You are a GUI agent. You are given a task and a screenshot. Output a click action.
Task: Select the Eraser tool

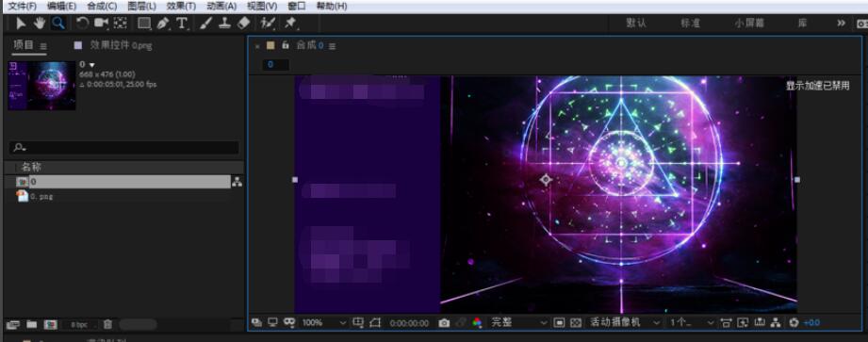[x=243, y=24]
